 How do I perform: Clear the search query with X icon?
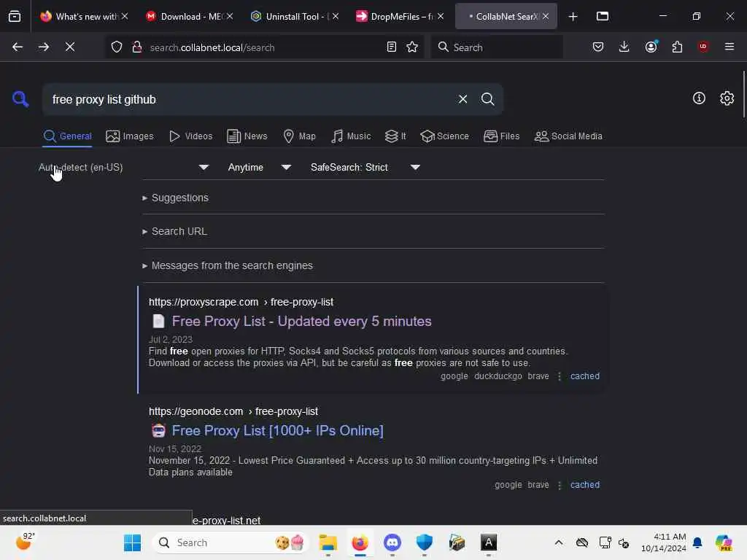click(x=462, y=99)
